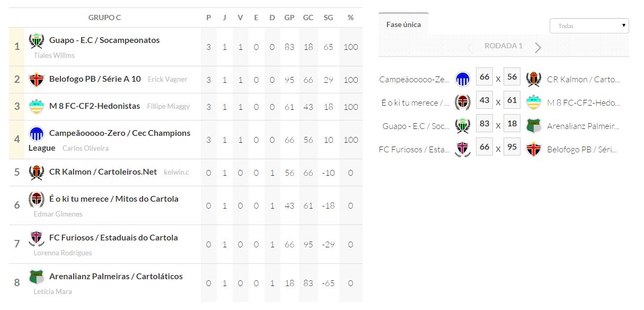The height and width of the screenshot is (310, 644).
Task: Click the GRUPO C table header
Action: point(104,18)
